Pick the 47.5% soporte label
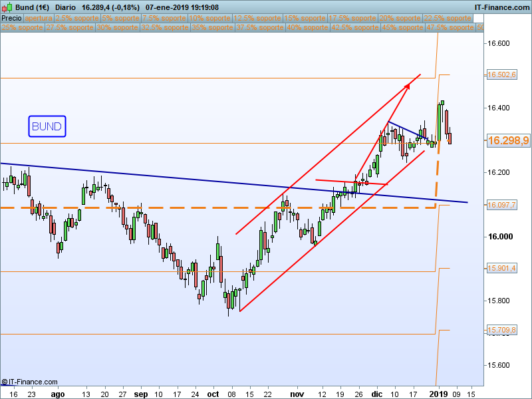This screenshot has width=532, height=399. 450,28
